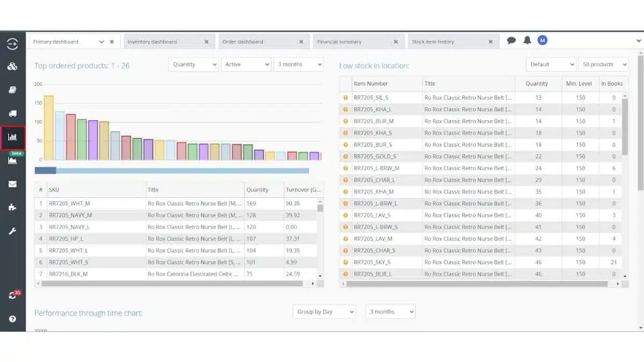Sort by the Item Number column header
The image size is (644, 362).
(x=386, y=84)
